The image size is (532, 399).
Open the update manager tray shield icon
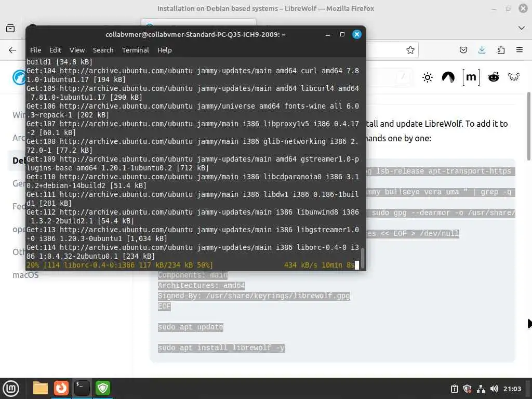467,389
